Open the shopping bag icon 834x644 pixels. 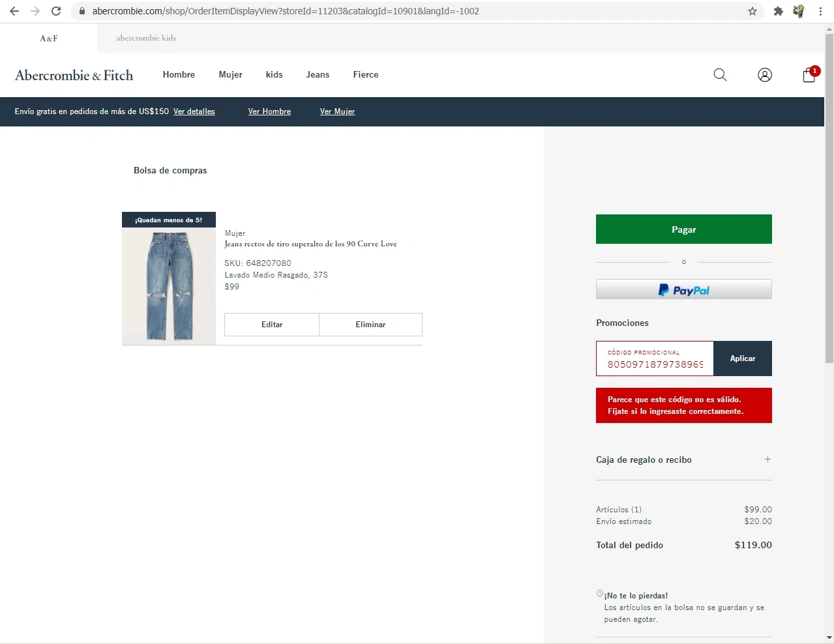pos(809,75)
